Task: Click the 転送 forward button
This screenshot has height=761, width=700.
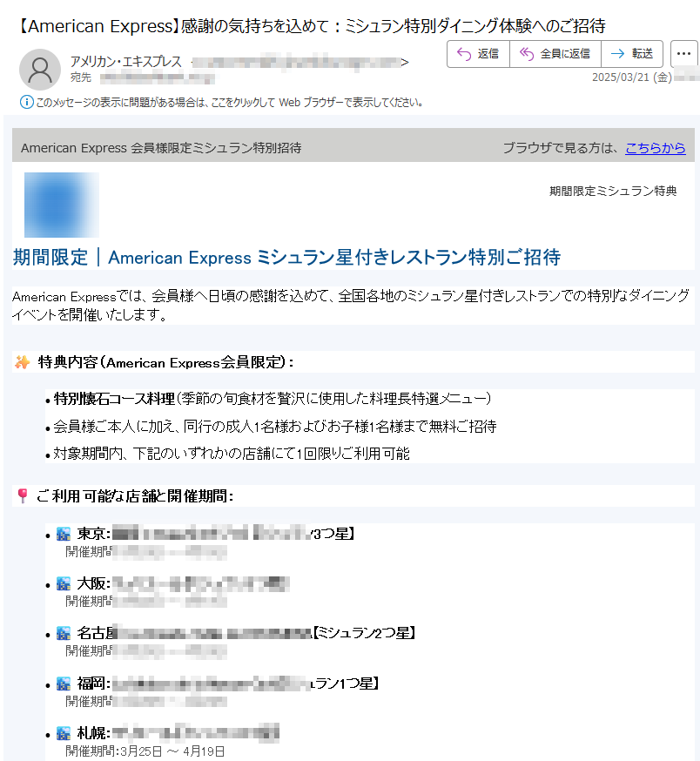Action: (x=632, y=54)
